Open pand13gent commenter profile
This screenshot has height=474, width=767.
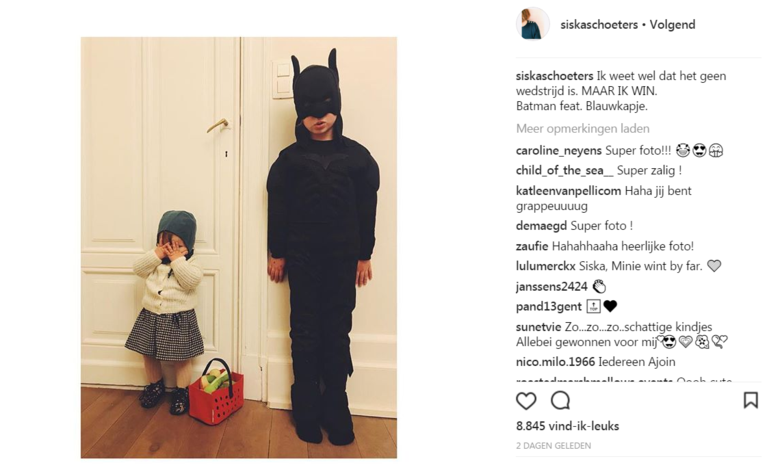point(549,307)
